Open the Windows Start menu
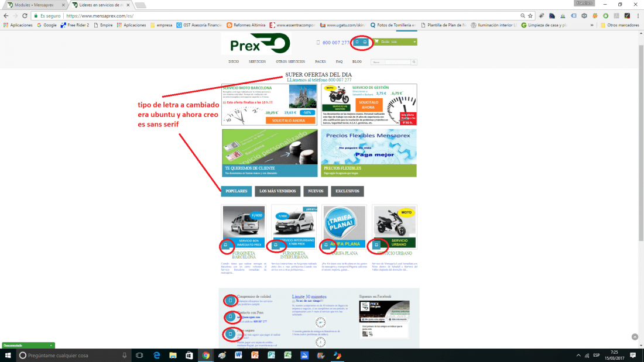The height and width of the screenshot is (362, 644). 8,356
